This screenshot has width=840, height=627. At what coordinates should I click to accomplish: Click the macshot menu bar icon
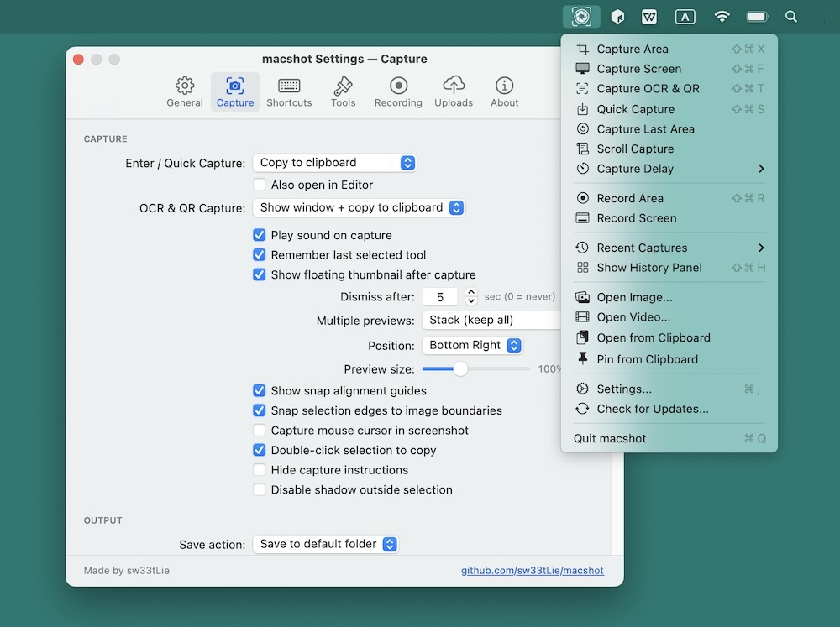(x=581, y=17)
